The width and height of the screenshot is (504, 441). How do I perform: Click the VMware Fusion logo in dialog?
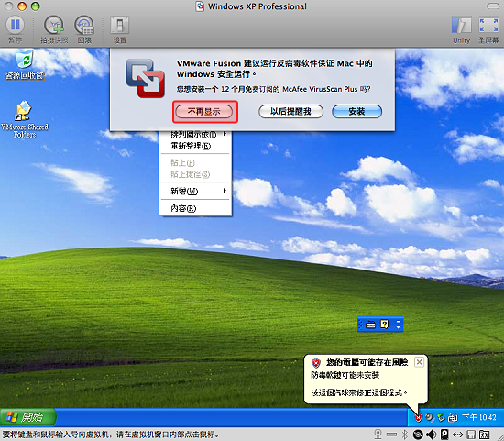coord(145,78)
